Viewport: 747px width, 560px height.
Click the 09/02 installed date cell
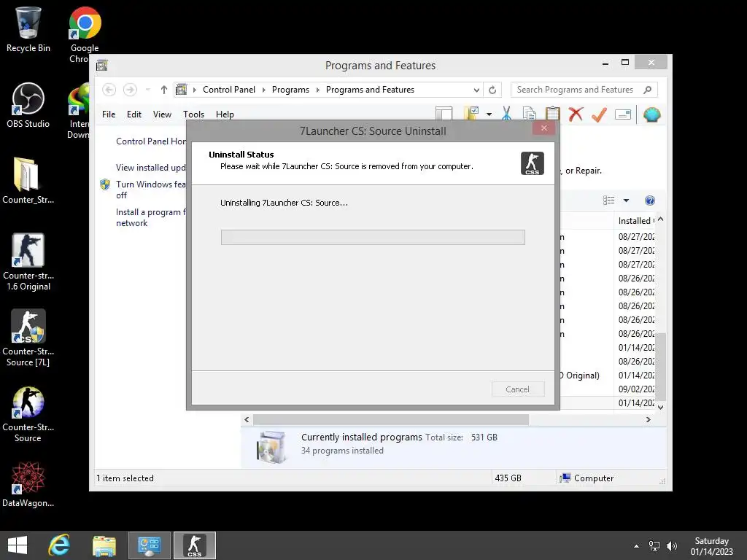(636, 389)
